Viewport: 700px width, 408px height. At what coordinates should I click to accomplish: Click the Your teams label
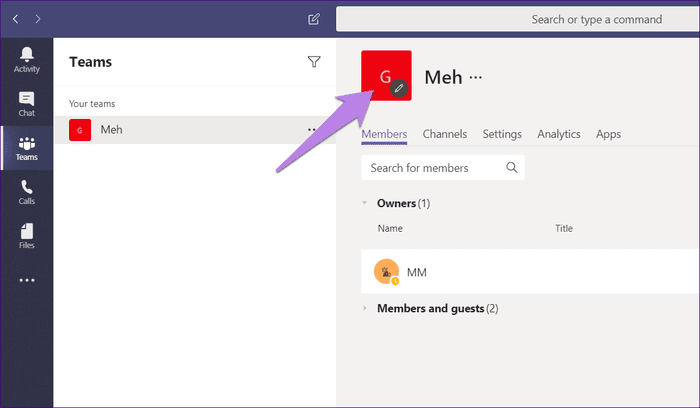click(x=92, y=104)
